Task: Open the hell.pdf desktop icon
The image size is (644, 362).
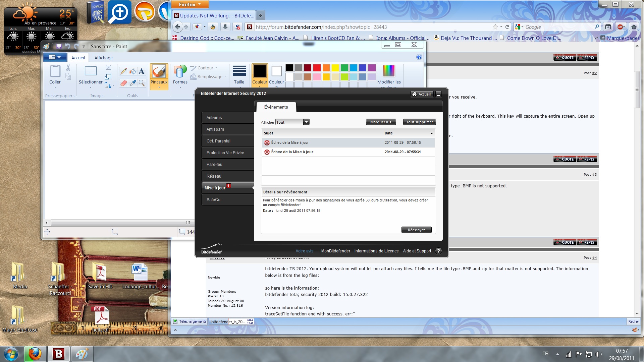Action: pyautogui.click(x=101, y=319)
